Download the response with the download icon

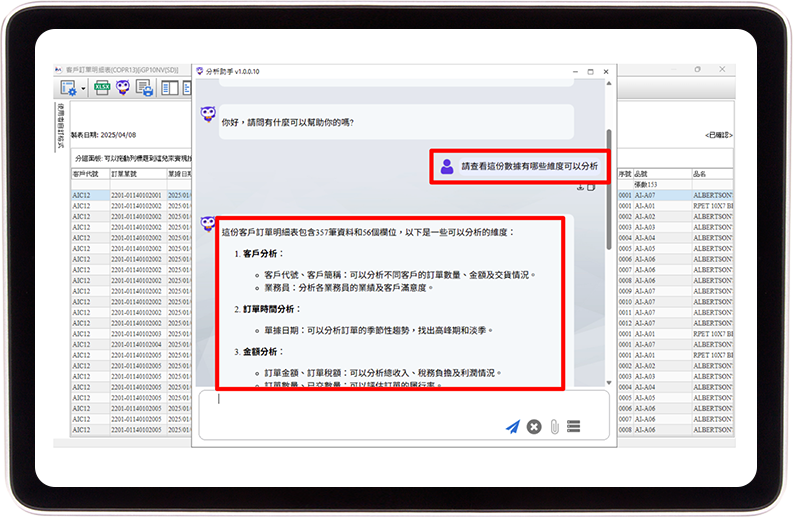point(581,187)
